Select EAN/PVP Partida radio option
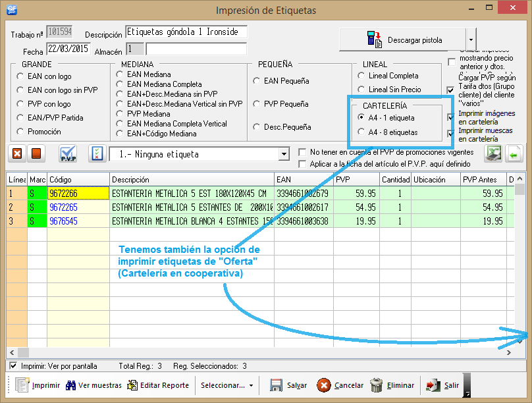 point(20,118)
